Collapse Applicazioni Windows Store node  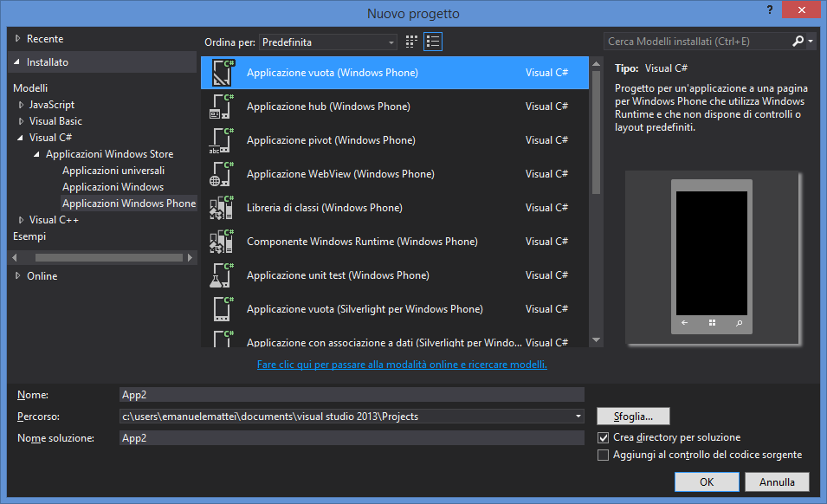pyautogui.click(x=37, y=154)
